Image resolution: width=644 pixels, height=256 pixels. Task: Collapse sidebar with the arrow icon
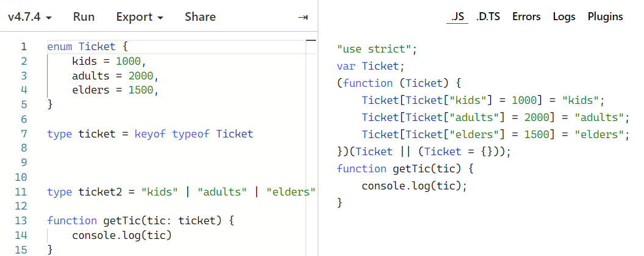point(302,17)
